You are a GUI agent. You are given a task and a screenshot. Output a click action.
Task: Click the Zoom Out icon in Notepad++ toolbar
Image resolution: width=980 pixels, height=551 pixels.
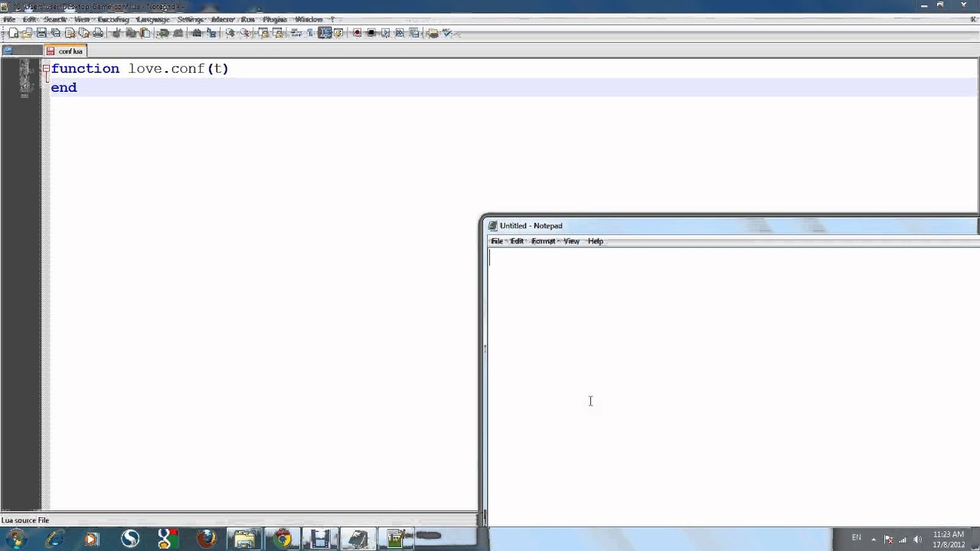coord(244,33)
